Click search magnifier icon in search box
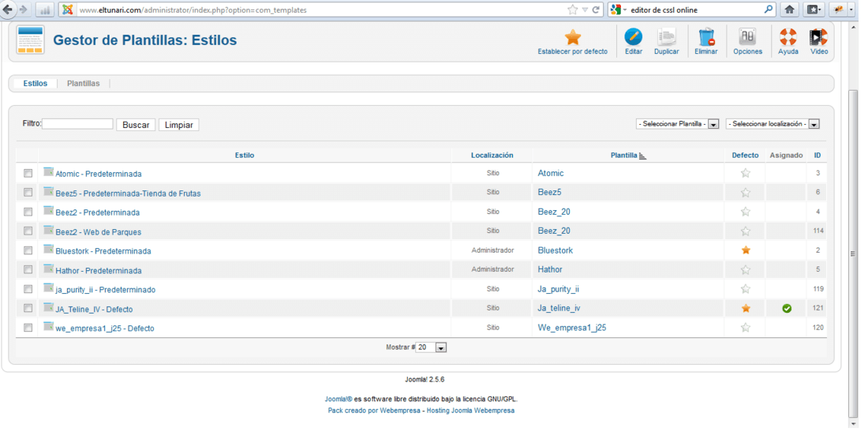 (x=769, y=9)
